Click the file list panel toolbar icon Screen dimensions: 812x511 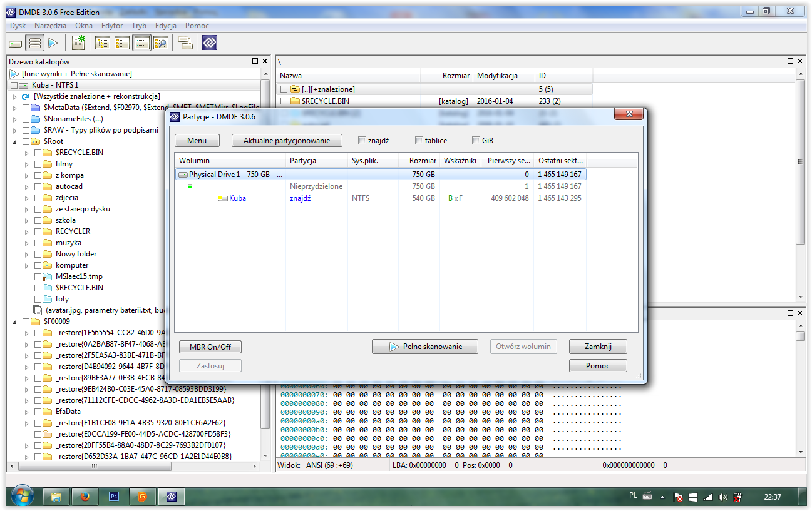pyautogui.click(x=122, y=43)
